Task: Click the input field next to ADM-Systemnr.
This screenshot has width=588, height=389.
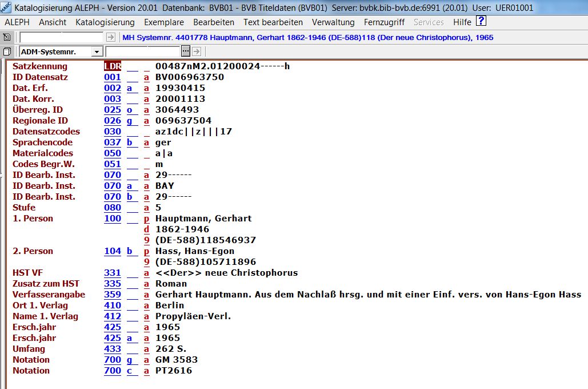Action: (x=142, y=51)
